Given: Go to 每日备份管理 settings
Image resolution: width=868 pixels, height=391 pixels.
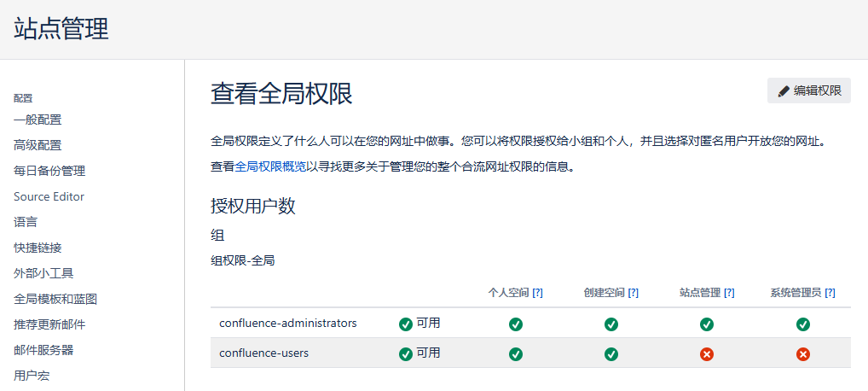Looking at the screenshot, I should (49, 171).
